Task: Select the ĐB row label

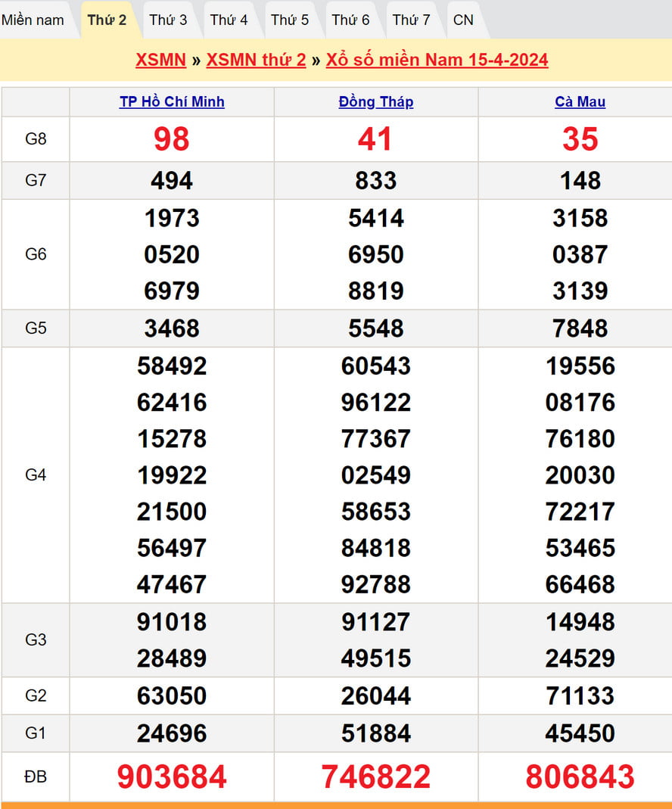Action: tap(36, 776)
